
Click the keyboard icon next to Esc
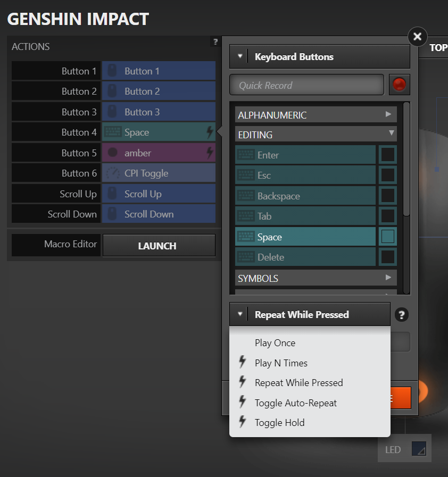pos(246,175)
